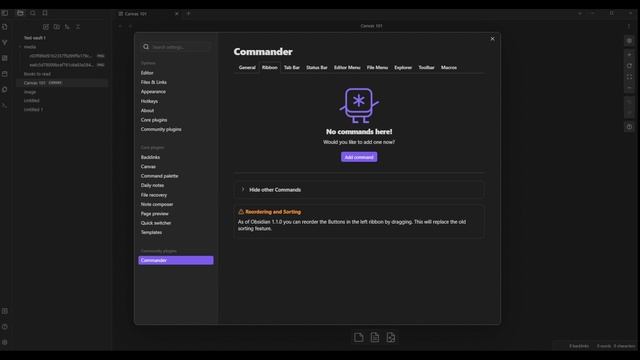Click the new folder icon in file explorer
This screenshot has height=360, width=640.
(56, 27)
